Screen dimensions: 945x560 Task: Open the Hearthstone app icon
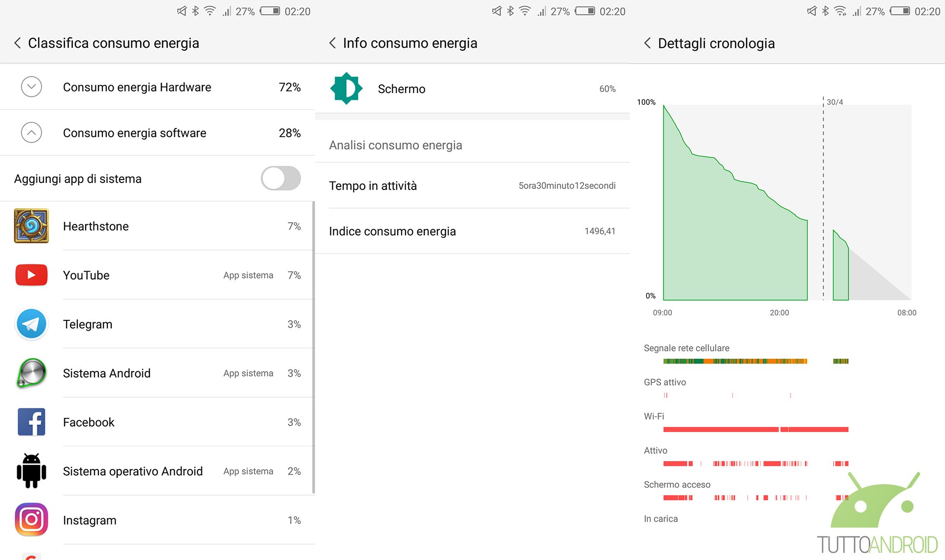31,226
